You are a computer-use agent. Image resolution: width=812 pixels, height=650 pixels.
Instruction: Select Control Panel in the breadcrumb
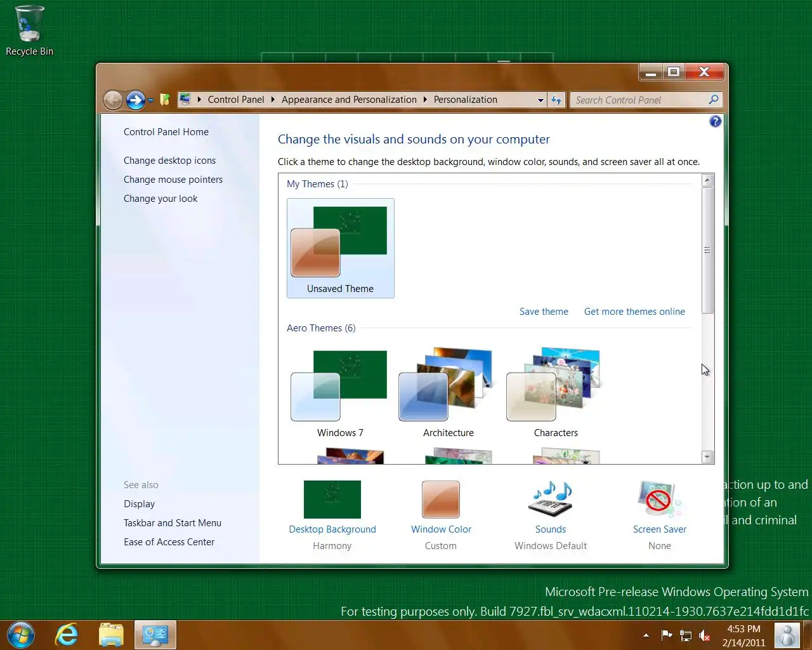click(x=236, y=100)
